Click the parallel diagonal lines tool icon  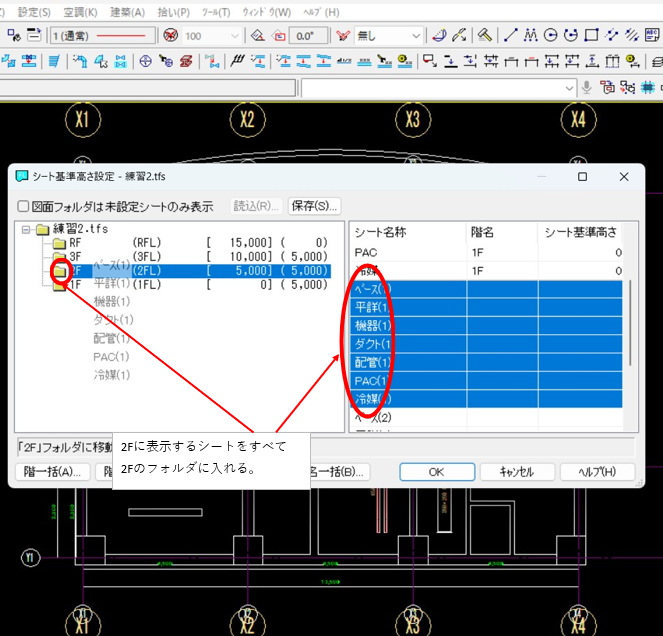[x=632, y=35]
